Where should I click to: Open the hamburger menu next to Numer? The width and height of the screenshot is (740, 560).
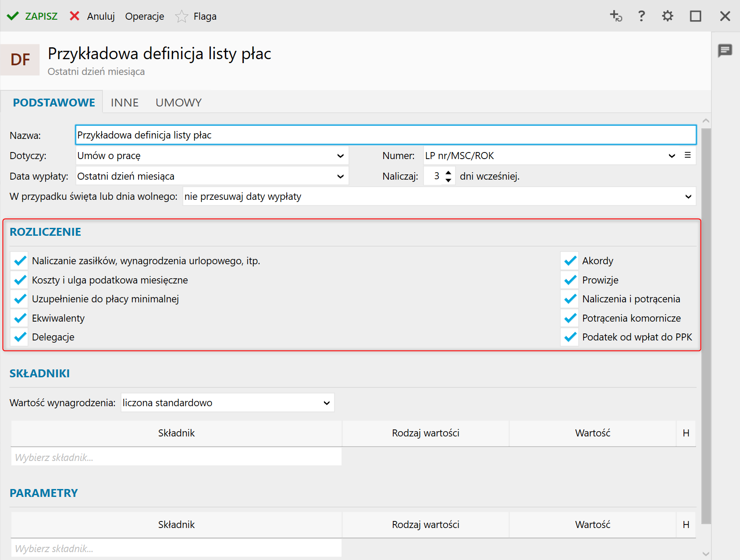point(687,155)
